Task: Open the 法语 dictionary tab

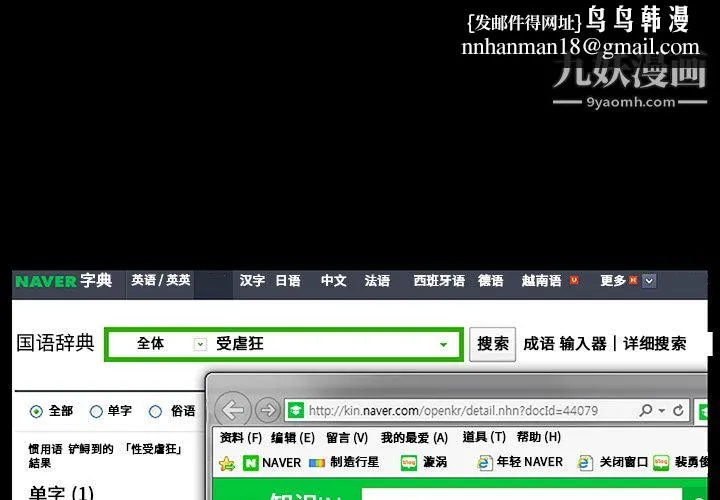Action: (377, 281)
